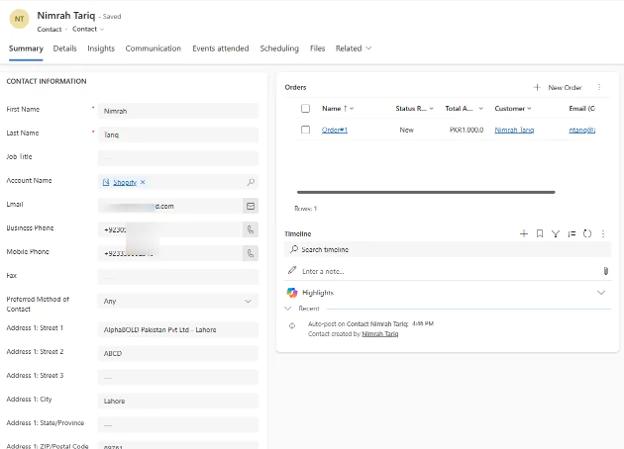Click the Shopify account entity icon
Image resolution: width=624 pixels, height=449 pixels.
coord(106,182)
